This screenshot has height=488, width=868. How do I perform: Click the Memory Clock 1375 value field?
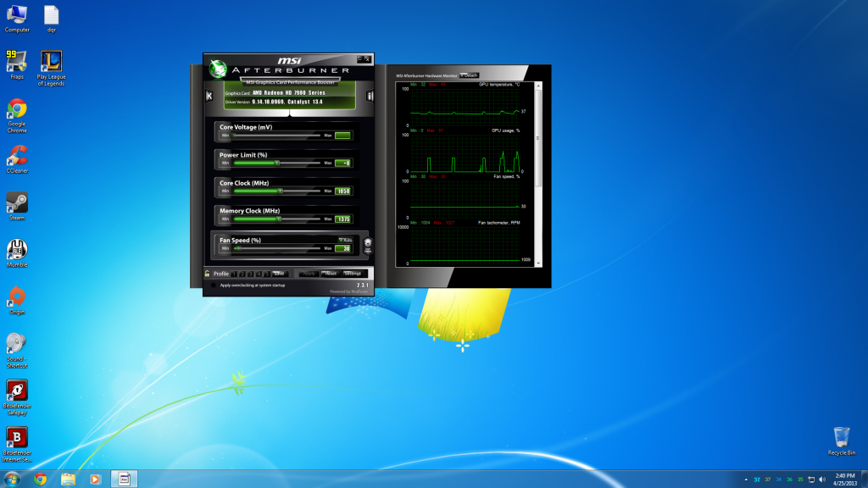342,219
